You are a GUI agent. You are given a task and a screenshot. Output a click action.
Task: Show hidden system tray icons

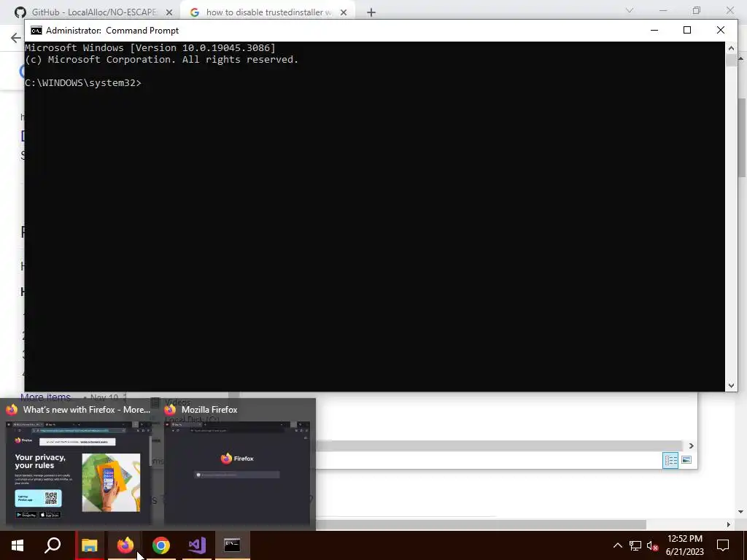[x=617, y=545]
